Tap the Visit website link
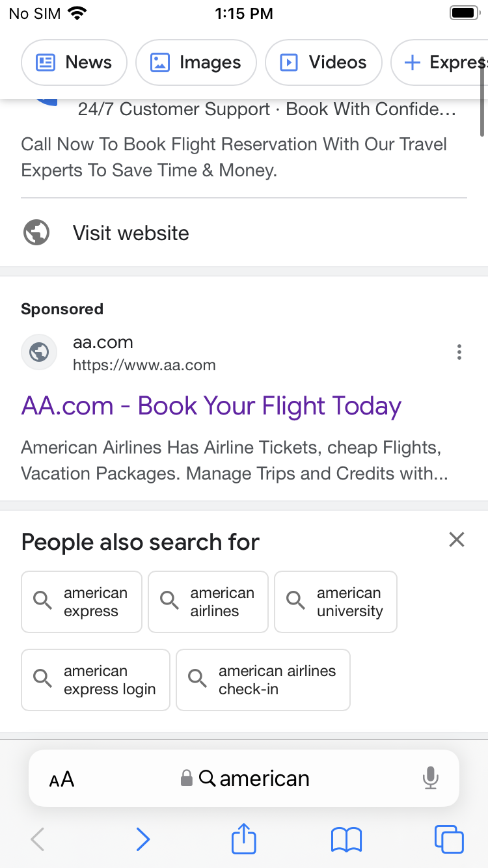Viewport: 488px width, 868px height. pos(131,233)
